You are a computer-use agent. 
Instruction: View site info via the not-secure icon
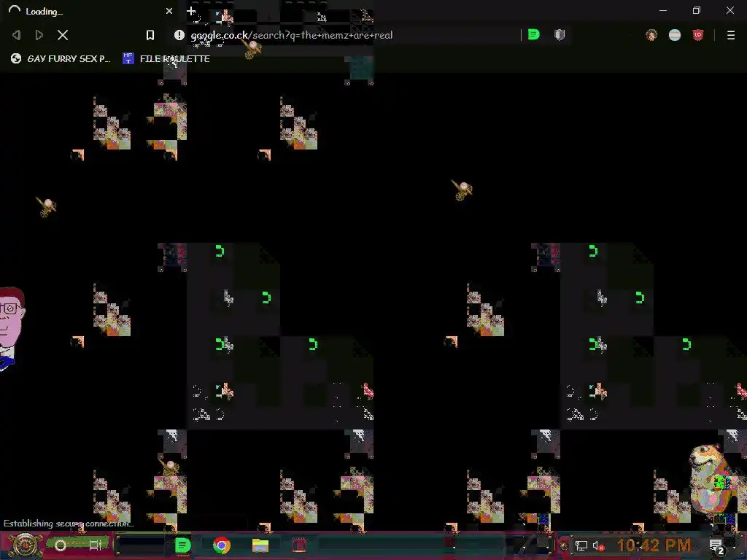pos(179,35)
